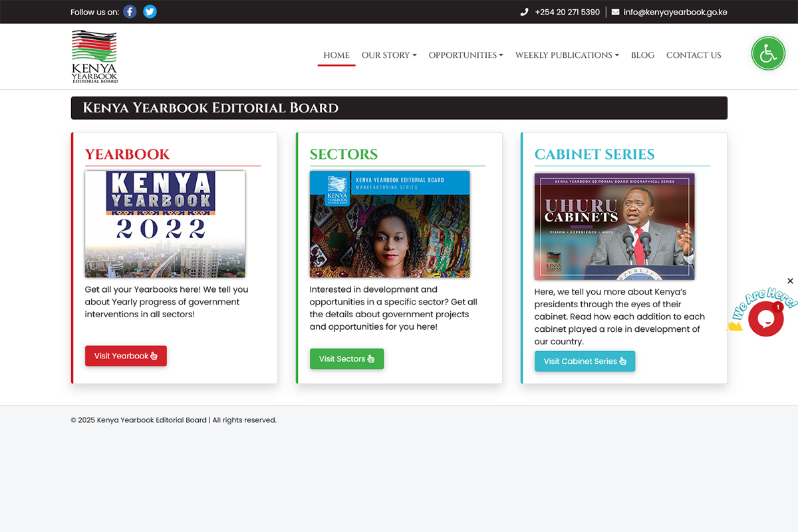This screenshot has height=532, width=798.
Task: Click the envelope icon beside the email address
Action: click(x=615, y=11)
